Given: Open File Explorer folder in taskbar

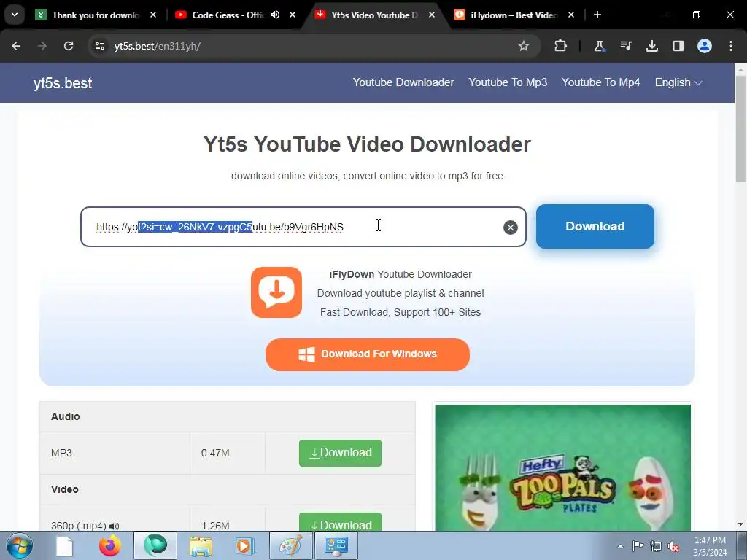Looking at the screenshot, I should tap(201, 545).
